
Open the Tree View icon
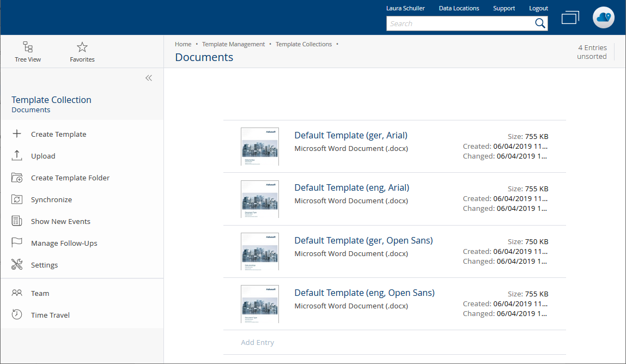coord(28,47)
